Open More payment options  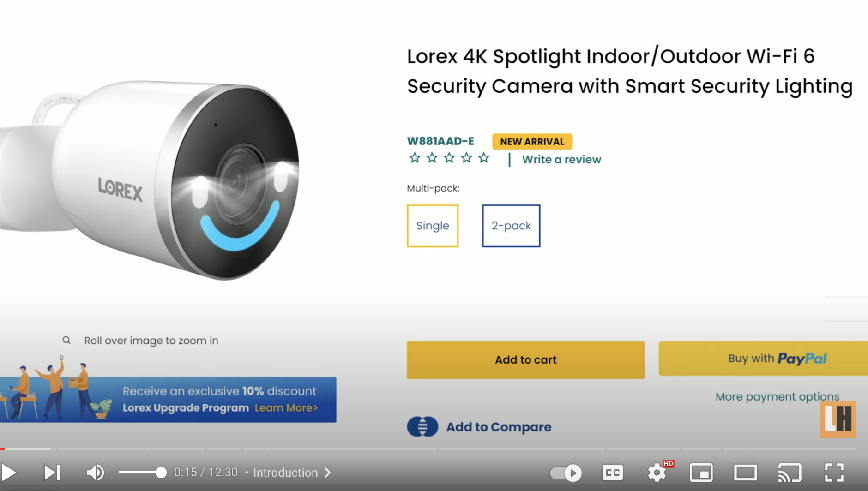click(777, 397)
